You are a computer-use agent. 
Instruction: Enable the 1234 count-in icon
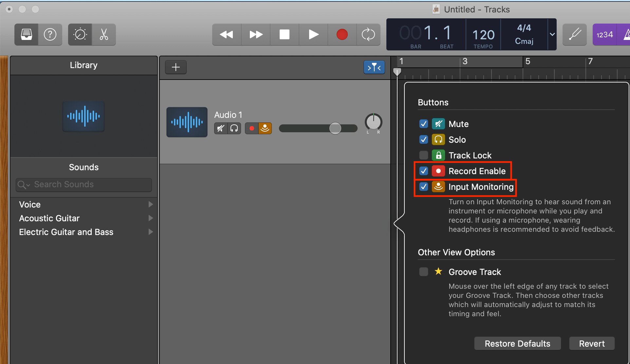[604, 34]
